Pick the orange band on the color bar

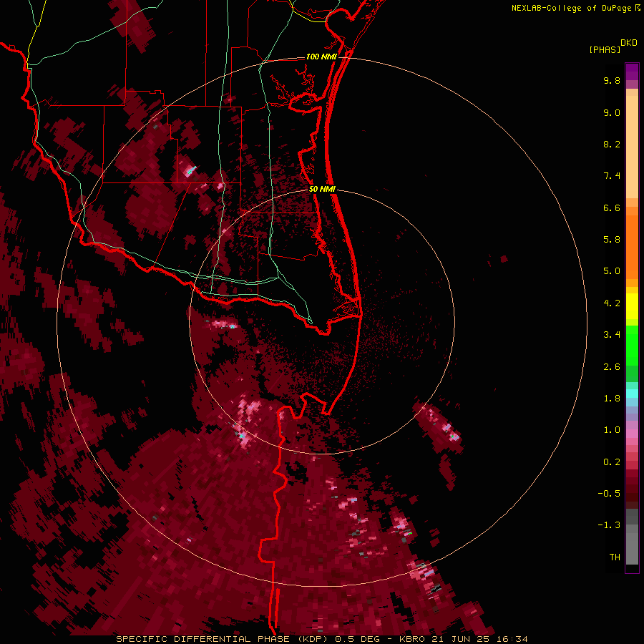632,248
